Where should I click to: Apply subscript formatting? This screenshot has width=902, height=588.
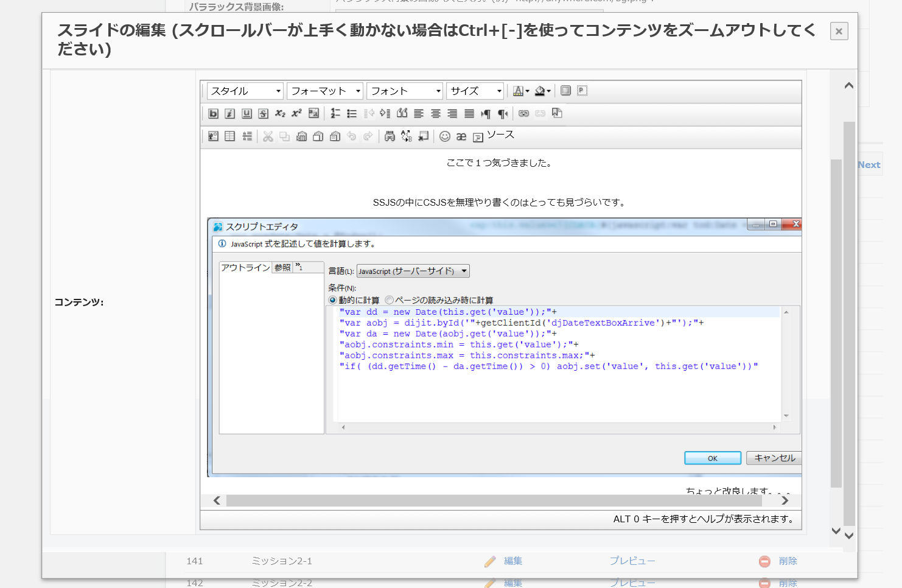pyautogui.click(x=280, y=113)
